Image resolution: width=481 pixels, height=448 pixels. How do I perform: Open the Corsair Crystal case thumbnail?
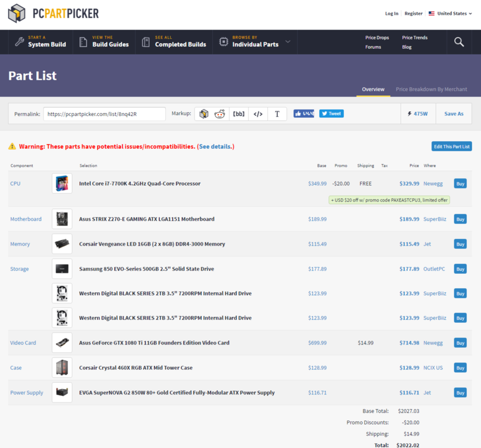click(62, 368)
